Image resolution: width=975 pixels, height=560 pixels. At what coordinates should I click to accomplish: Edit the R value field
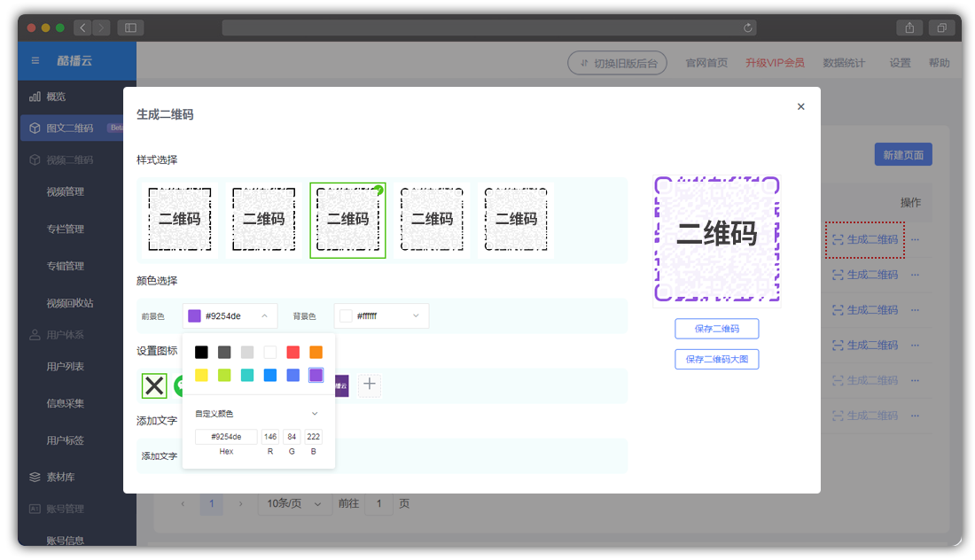tap(269, 436)
